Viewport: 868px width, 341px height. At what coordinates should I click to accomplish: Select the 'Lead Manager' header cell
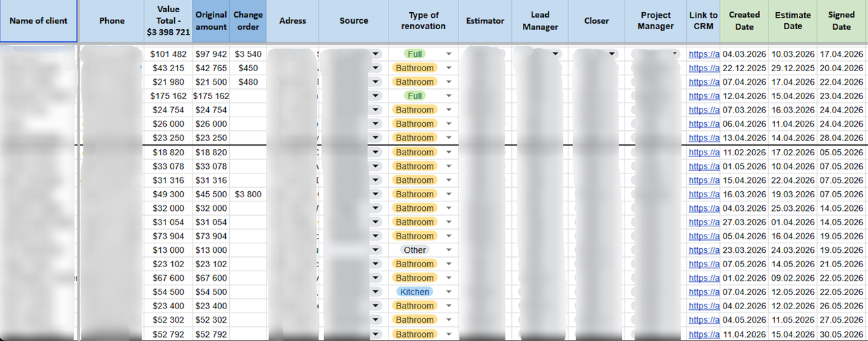click(540, 21)
